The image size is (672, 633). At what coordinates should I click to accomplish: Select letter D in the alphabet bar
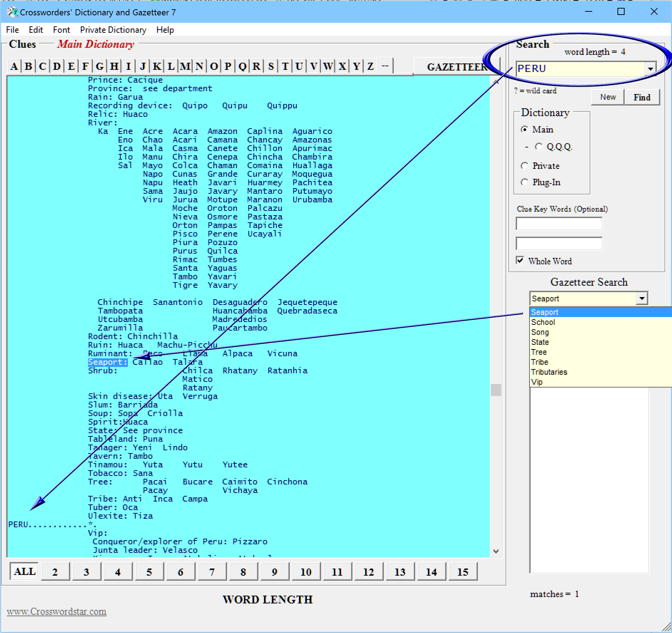tap(57, 66)
